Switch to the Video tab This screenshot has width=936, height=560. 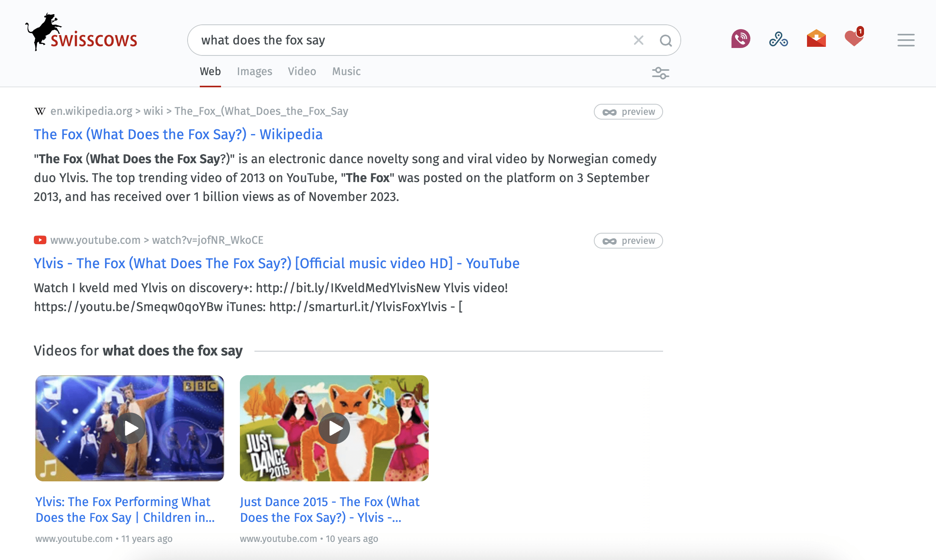302,72
